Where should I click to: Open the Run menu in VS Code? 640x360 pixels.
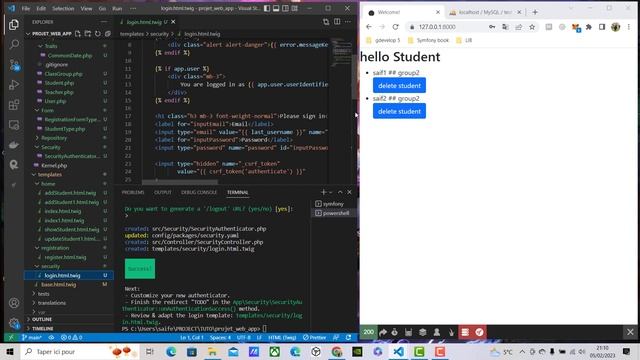coord(117,8)
